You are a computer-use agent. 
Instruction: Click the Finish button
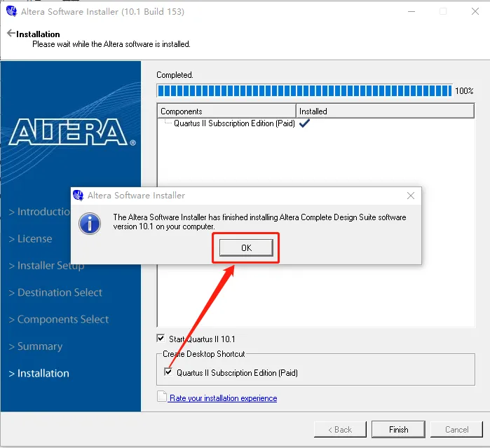pos(398,430)
